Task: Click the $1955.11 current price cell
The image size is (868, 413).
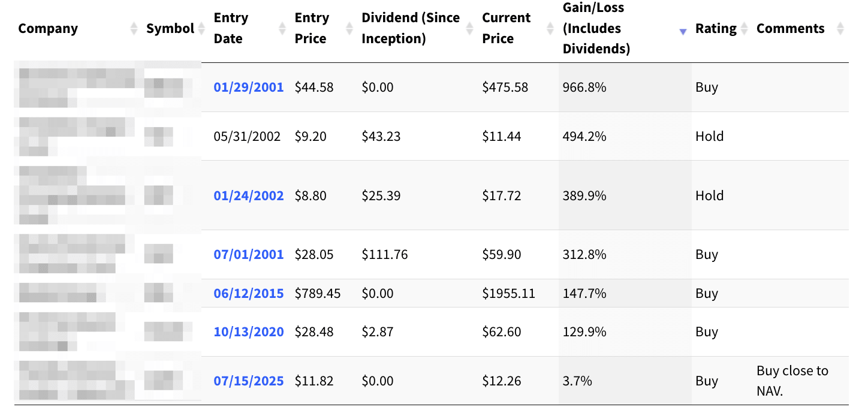Action: 508,294
